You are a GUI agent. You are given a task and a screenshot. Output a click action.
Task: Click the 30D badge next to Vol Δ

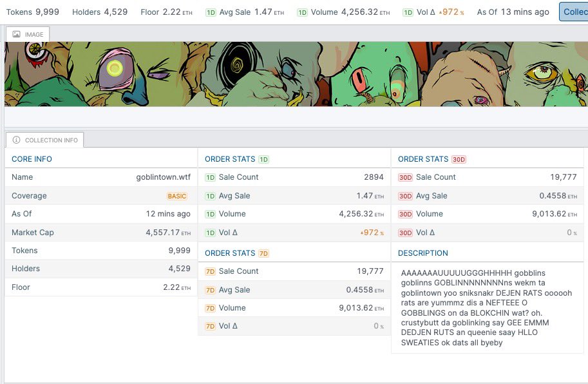point(405,233)
